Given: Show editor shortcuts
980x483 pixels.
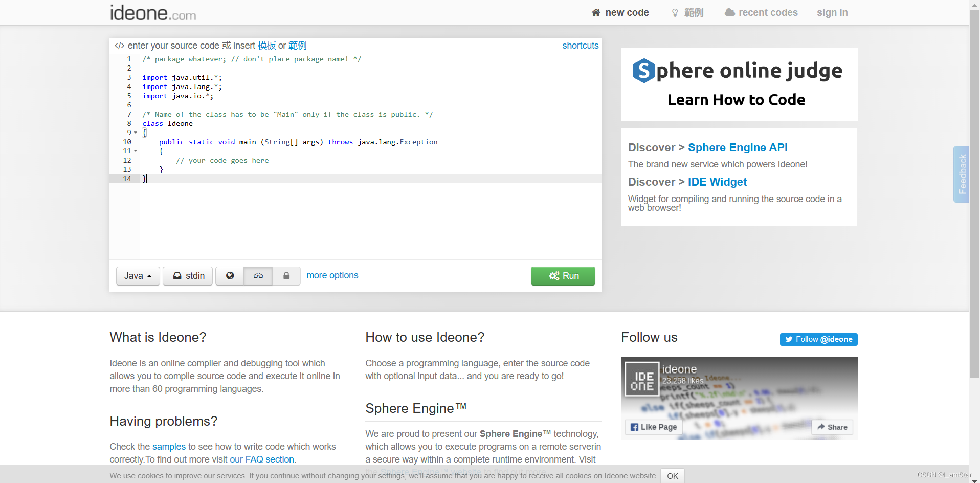Looking at the screenshot, I should pos(580,46).
